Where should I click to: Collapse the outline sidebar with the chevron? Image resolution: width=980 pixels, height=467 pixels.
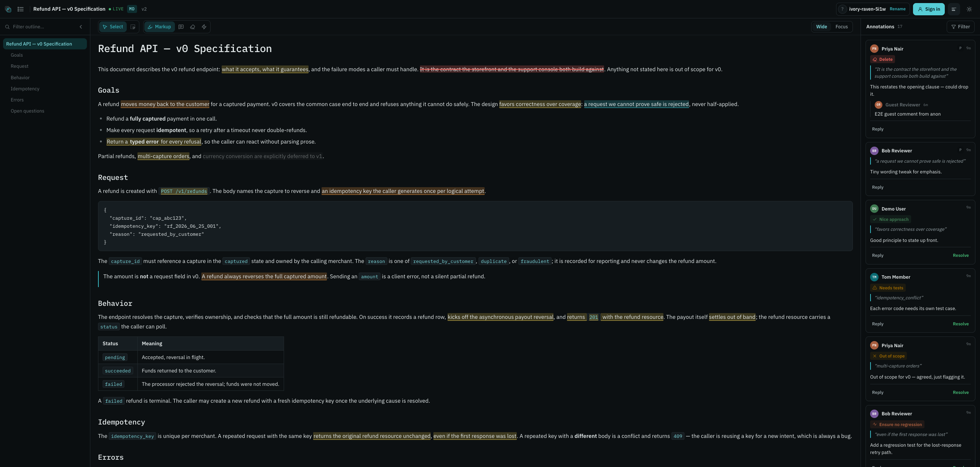pos(81,27)
